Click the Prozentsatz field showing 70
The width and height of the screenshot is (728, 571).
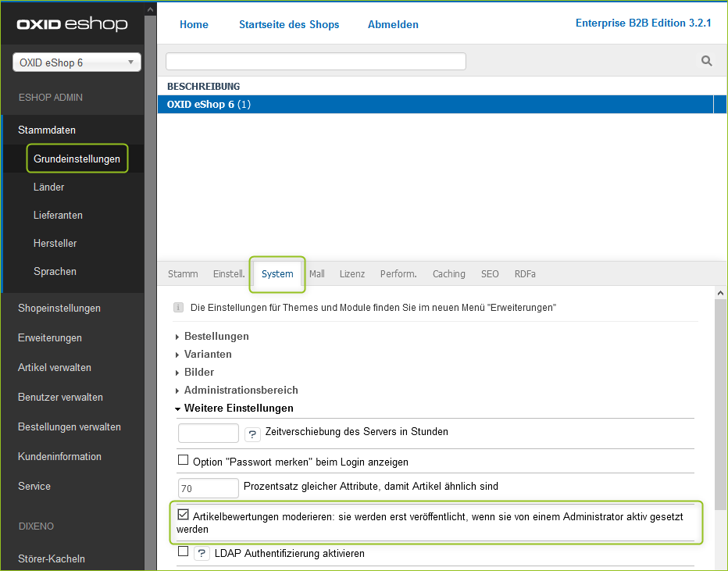click(x=209, y=488)
